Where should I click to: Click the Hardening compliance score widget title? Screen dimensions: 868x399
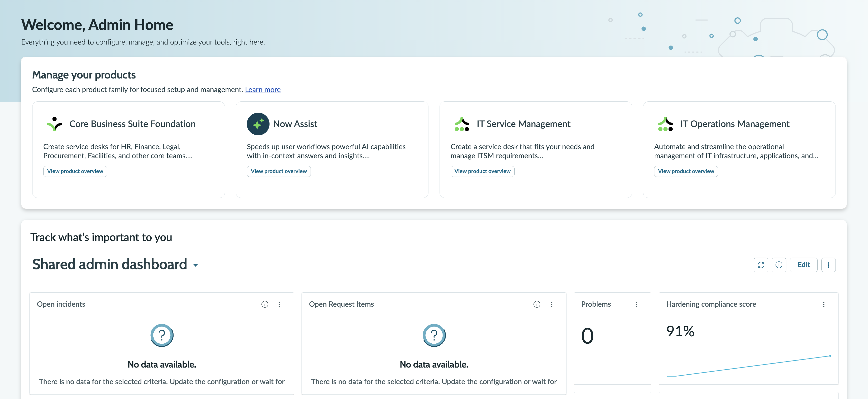[711, 304]
